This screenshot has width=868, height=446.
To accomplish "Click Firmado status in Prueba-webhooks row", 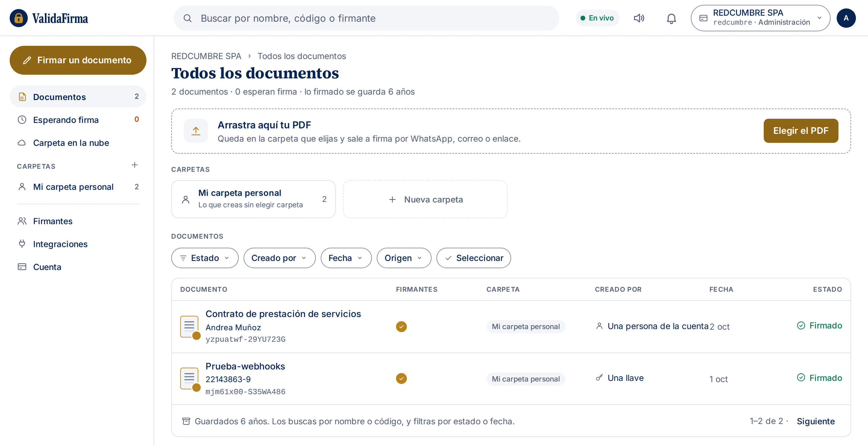I will pos(819,378).
